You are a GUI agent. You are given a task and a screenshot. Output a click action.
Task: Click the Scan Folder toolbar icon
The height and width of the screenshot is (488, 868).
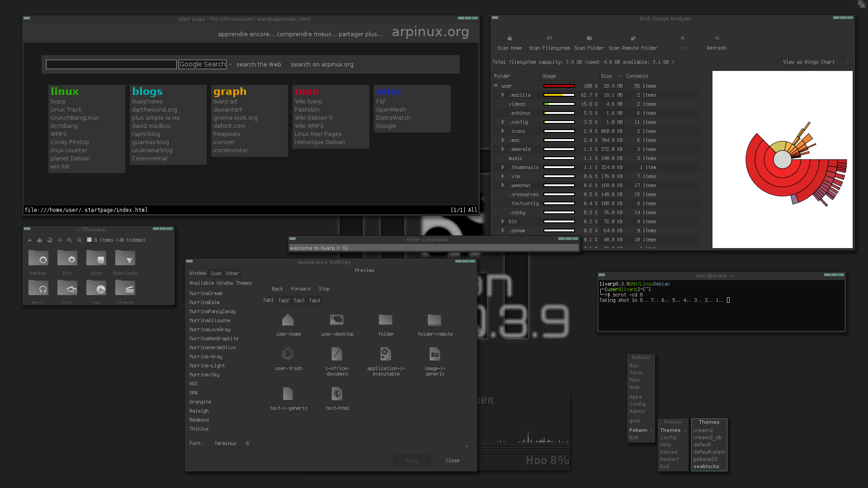tap(589, 38)
